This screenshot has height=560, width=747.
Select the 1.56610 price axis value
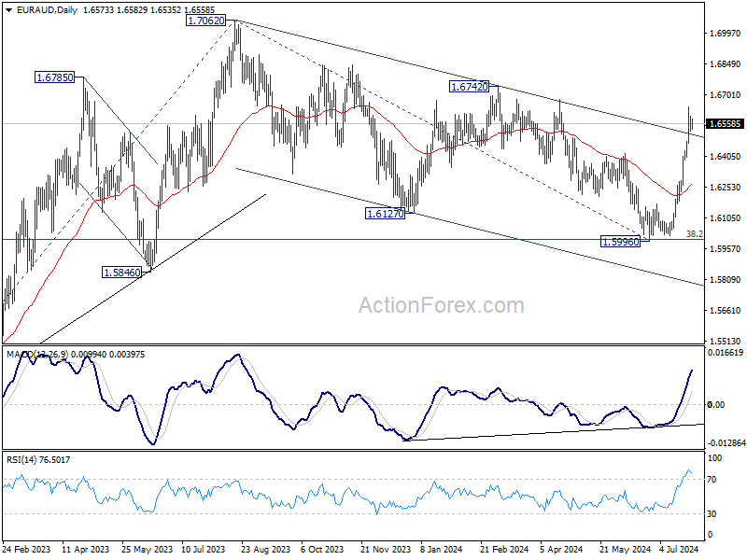coord(726,311)
